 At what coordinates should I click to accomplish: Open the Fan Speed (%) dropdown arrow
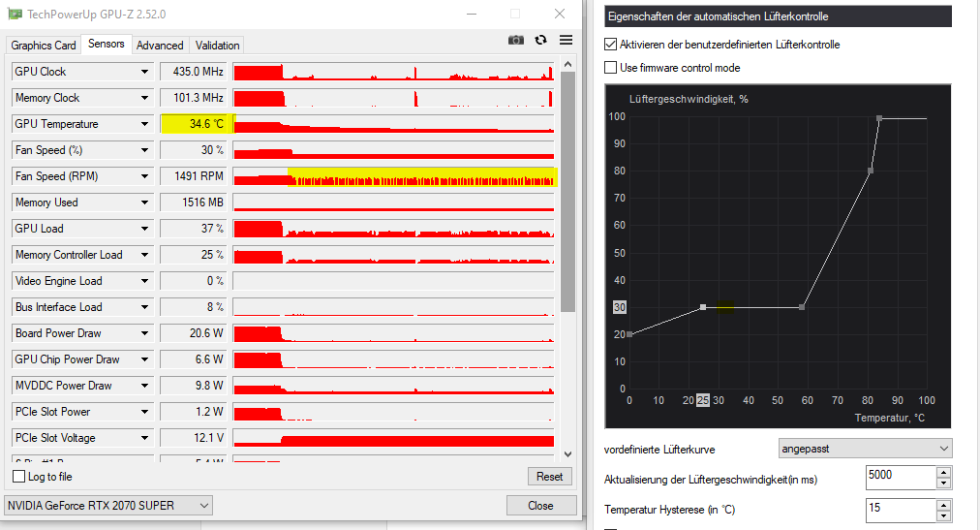pyautogui.click(x=144, y=150)
